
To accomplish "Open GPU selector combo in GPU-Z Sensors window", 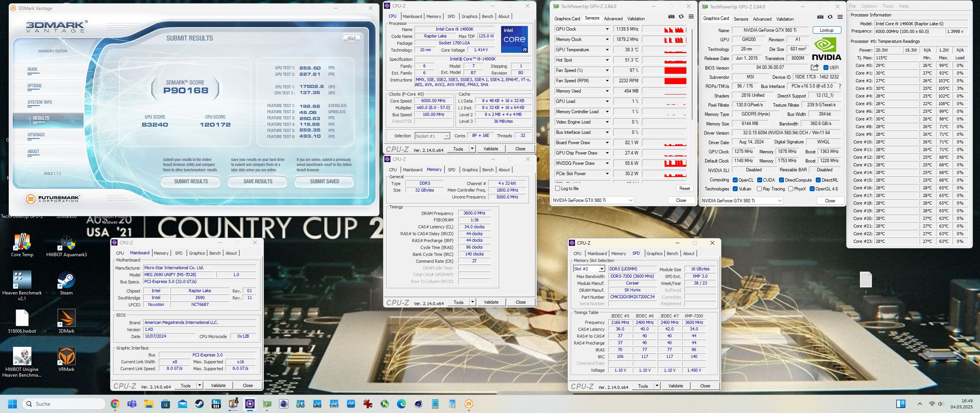I will point(593,200).
